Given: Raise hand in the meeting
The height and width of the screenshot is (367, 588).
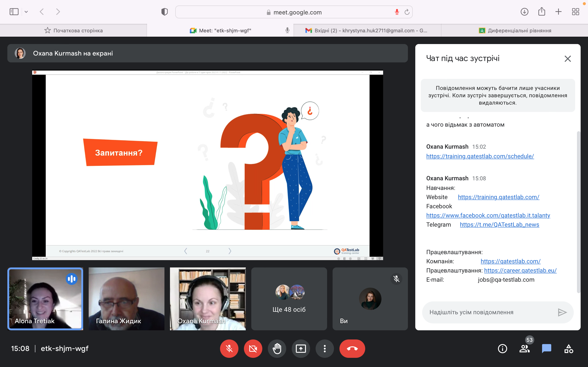Looking at the screenshot, I should click(x=277, y=349).
